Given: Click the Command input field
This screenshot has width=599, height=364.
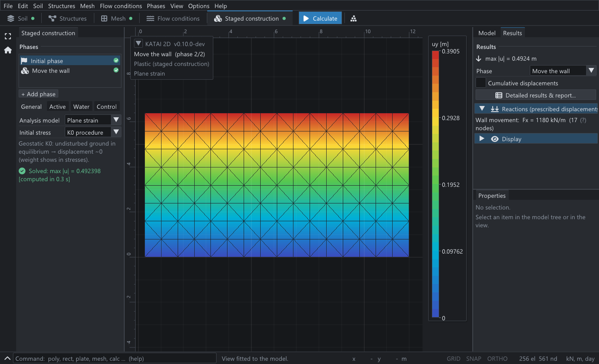Looking at the screenshot, I should click(115, 358).
